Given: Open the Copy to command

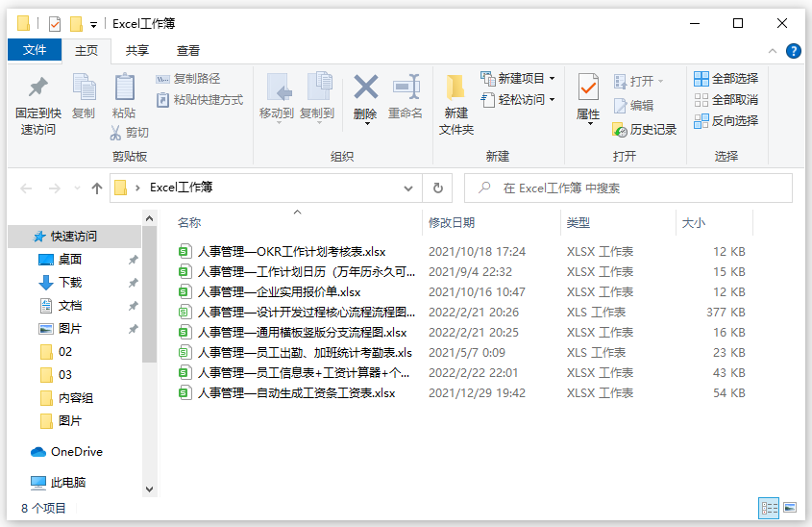Looking at the screenshot, I should [x=317, y=96].
